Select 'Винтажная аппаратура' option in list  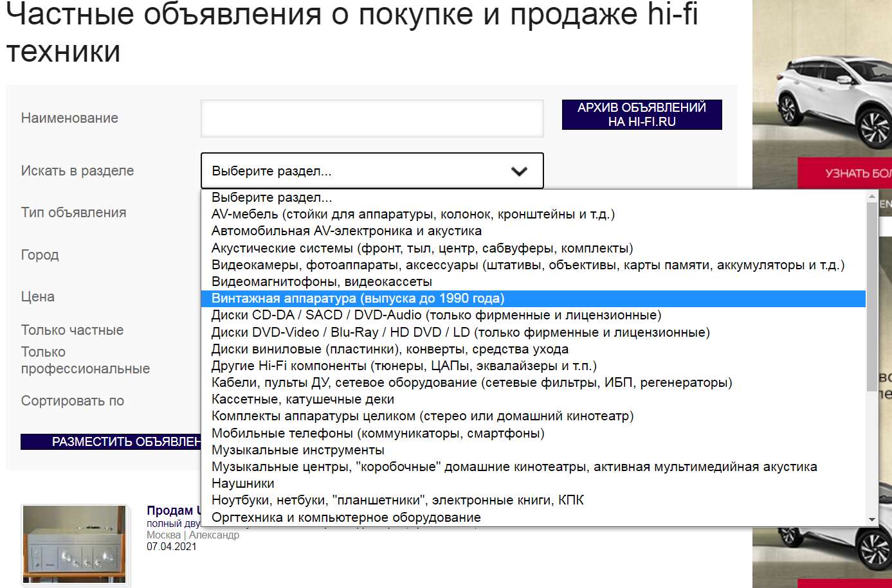pyautogui.click(x=358, y=299)
